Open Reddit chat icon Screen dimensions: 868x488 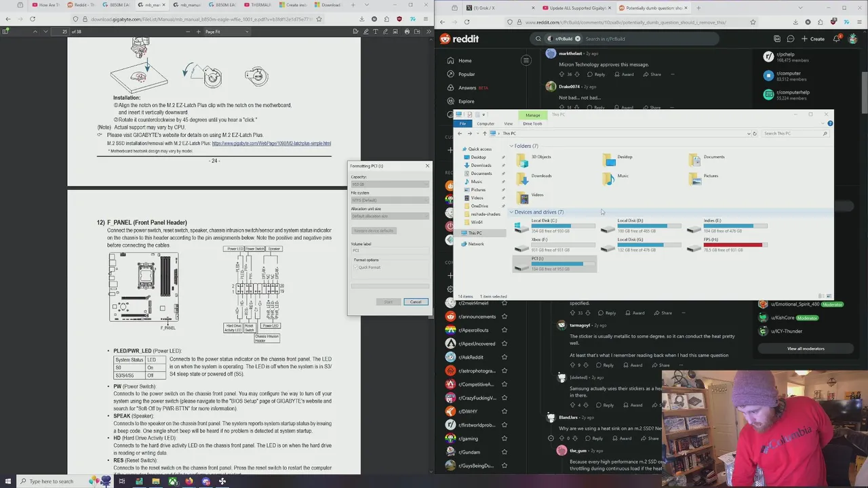click(x=791, y=39)
